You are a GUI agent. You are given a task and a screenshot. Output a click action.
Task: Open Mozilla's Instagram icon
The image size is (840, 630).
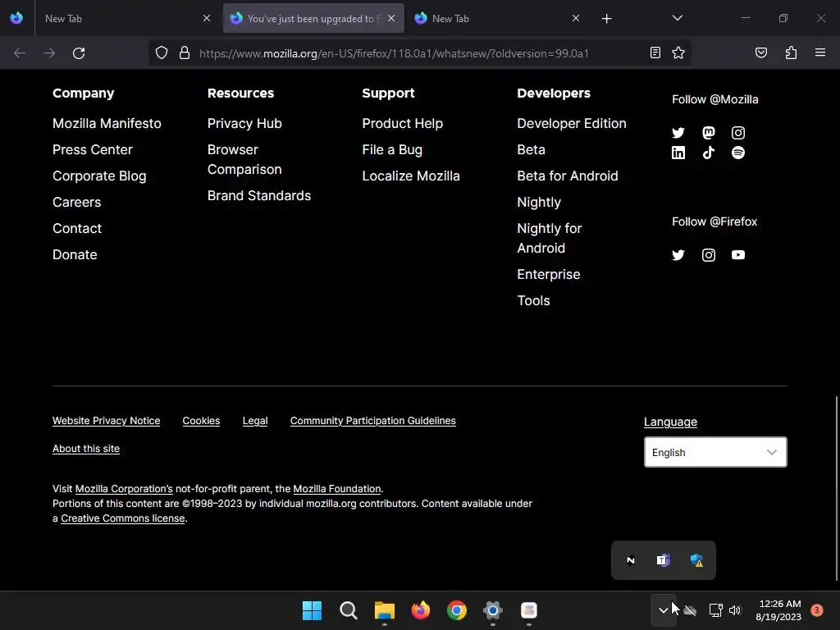point(737,133)
